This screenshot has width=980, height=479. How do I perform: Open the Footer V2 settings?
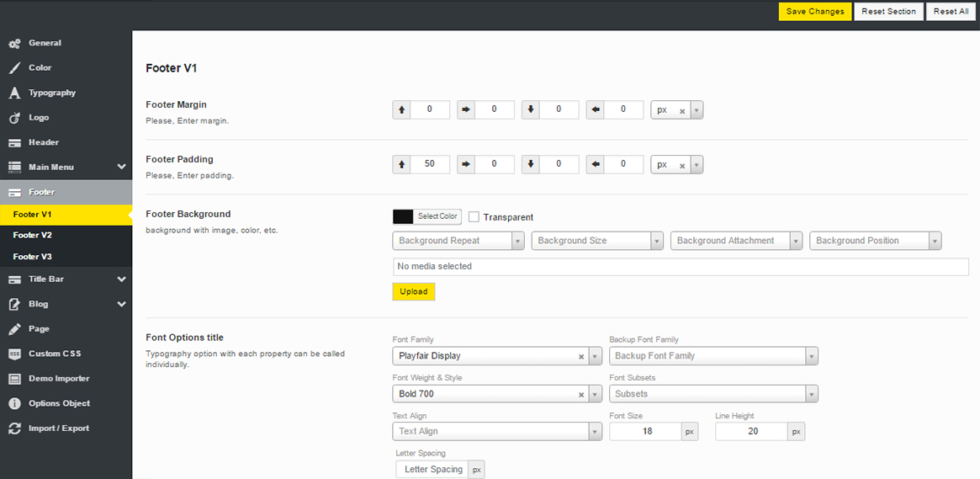(x=33, y=236)
